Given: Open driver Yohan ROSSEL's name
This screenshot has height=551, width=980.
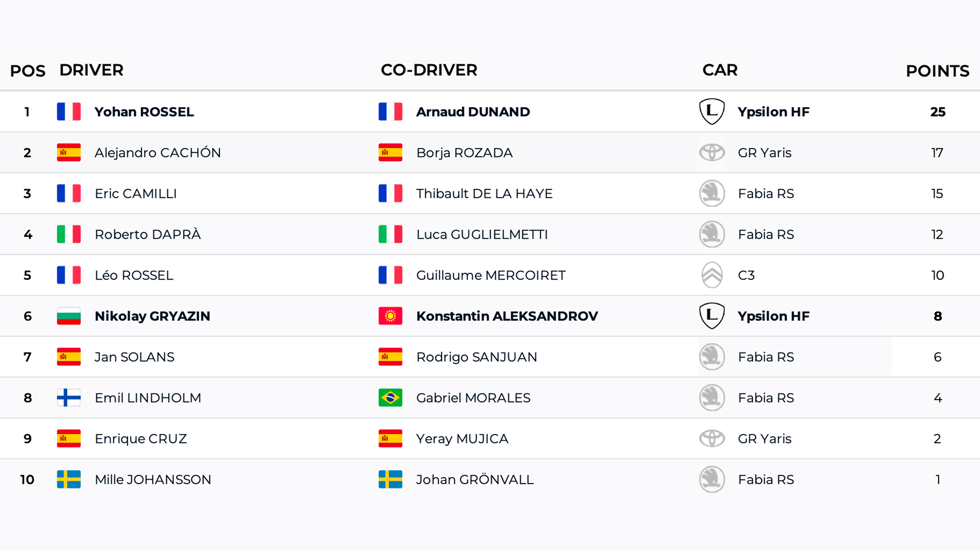Looking at the screenshot, I should click(x=144, y=112).
